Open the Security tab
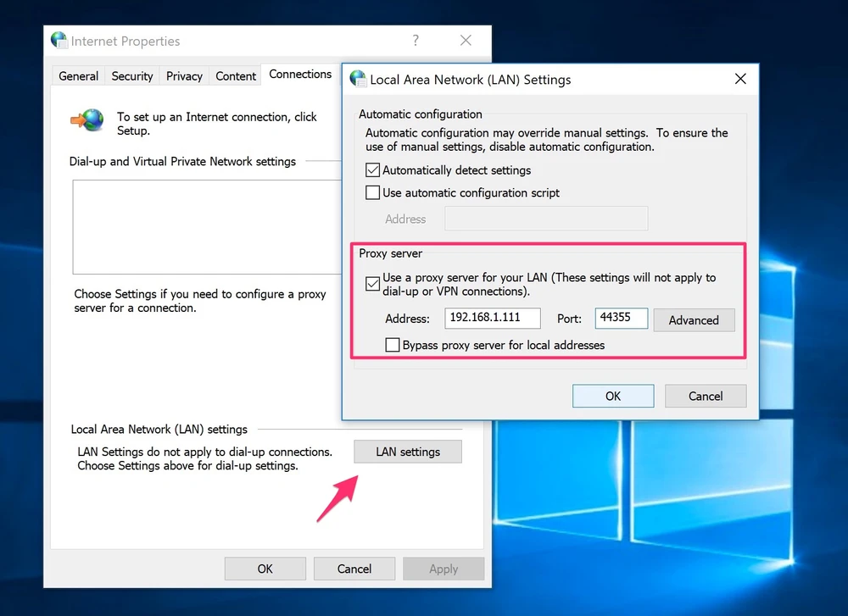The height and width of the screenshot is (616, 848). (132, 76)
